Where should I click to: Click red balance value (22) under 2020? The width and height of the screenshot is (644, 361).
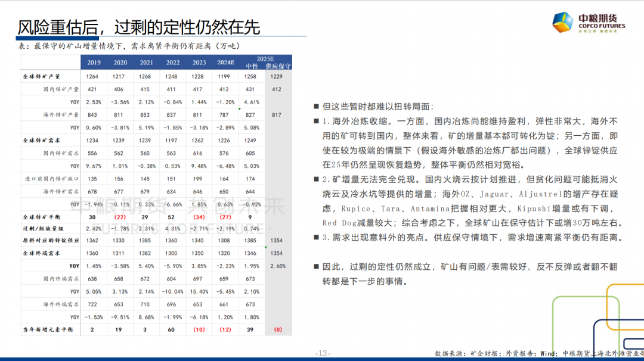click(120, 217)
